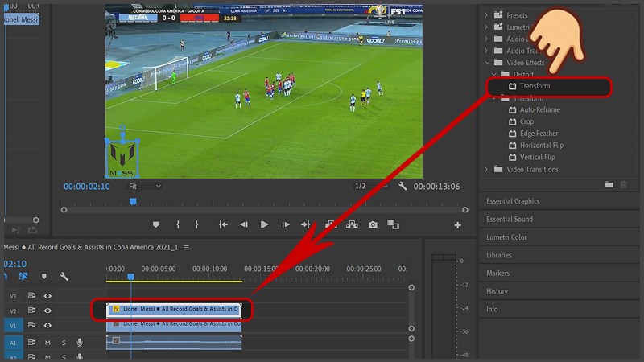644x362 pixels.
Task: Expand the Video Transitions folder
Action: click(x=486, y=169)
